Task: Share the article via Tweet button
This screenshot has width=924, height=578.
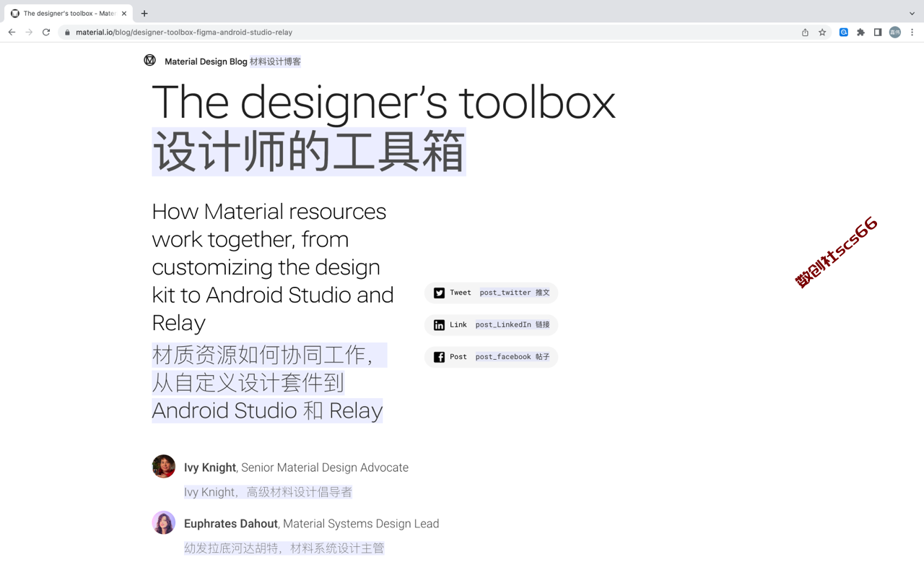Action: point(491,293)
